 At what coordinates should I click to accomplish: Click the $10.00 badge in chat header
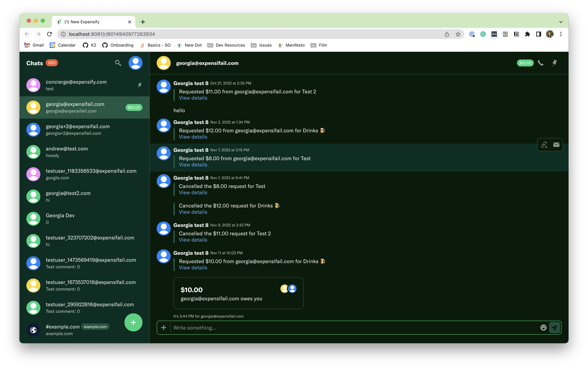coord(525,63)
